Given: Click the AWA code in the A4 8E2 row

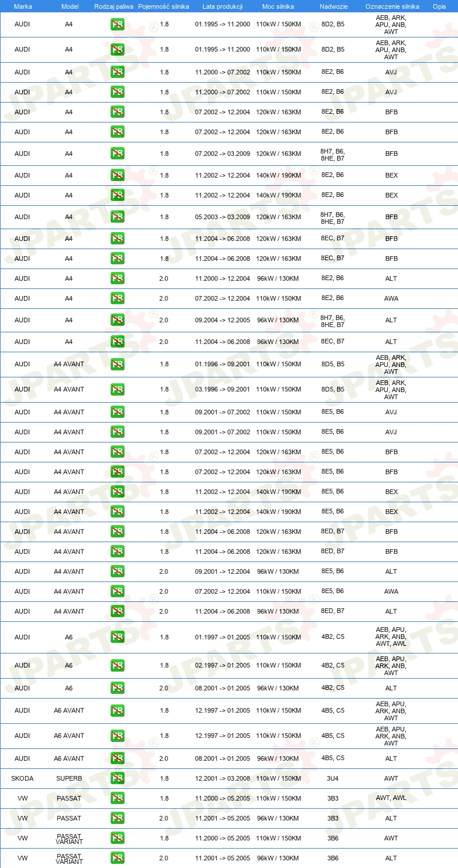Looking at the screenshot, I should pos(391,298).
